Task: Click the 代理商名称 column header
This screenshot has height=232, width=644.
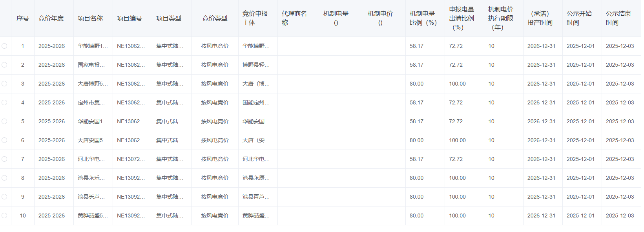Action: (294, 18)
